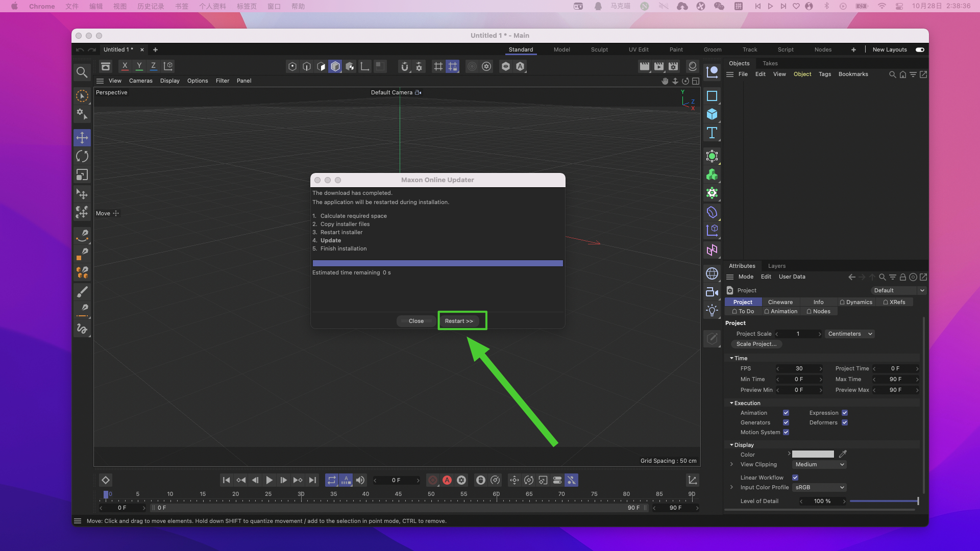Open the search magnifier tool
Screen dimensions: 980x551
tap(82, 72)
